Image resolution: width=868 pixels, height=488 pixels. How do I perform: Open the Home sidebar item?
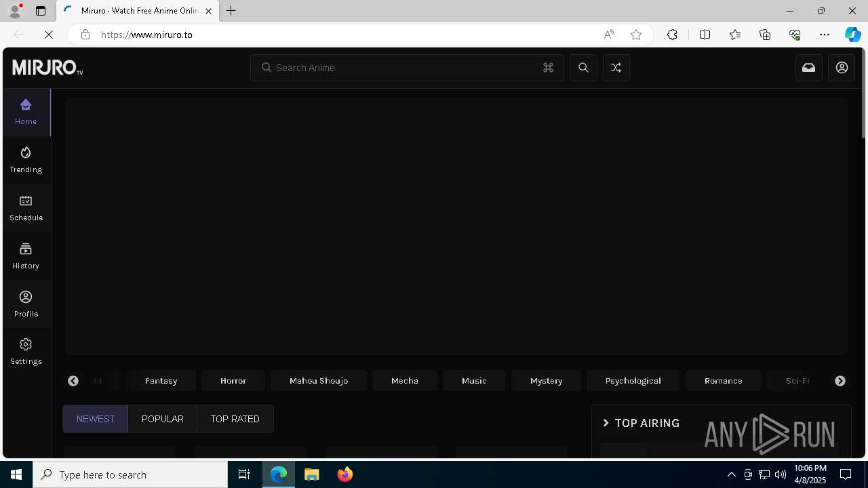coord(26,112)
